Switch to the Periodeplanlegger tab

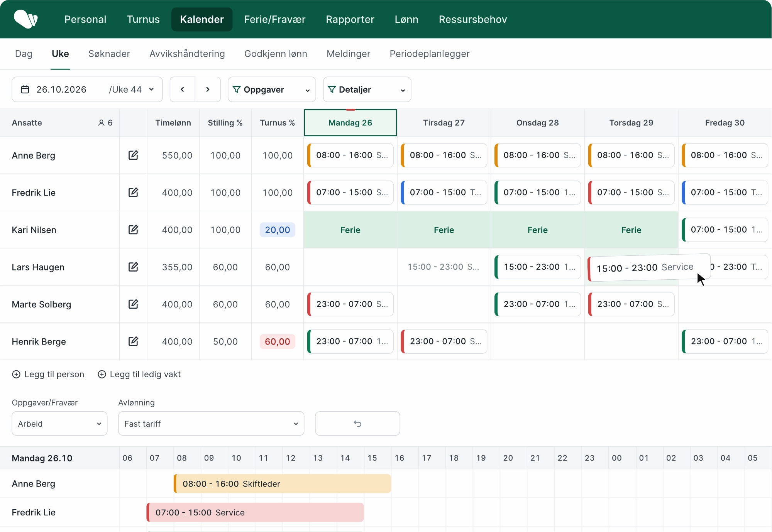[x=430, y=54]
